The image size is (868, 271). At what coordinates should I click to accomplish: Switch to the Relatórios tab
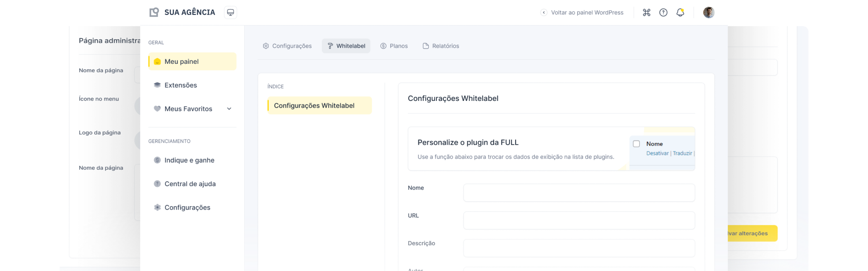441,46
